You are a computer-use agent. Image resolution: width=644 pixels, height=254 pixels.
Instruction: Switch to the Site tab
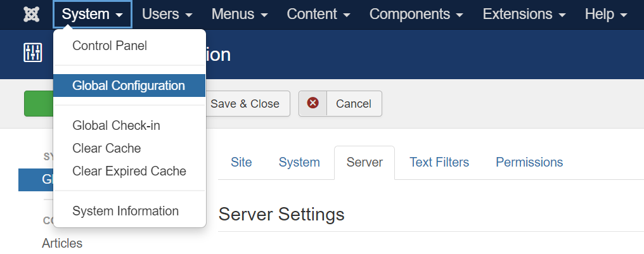pyautogui.click(x=241, y=162)
